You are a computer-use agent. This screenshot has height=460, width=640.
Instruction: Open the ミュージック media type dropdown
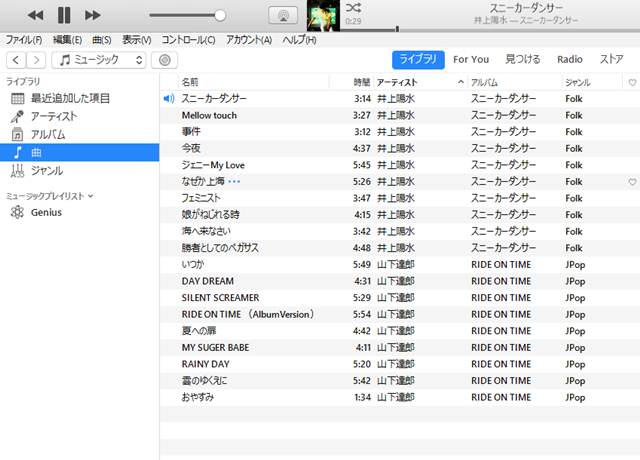pos(99,60)
